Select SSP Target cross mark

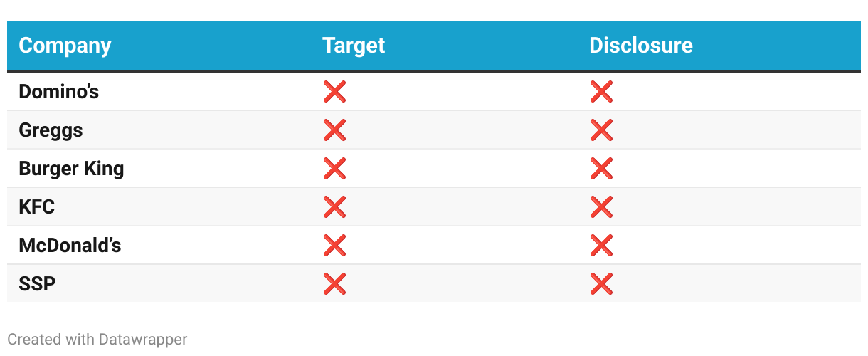pos(334,284)
